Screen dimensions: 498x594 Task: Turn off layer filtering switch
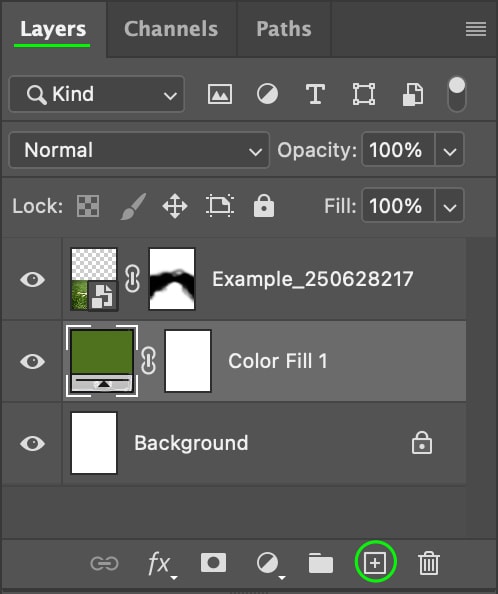pos(457,94)
